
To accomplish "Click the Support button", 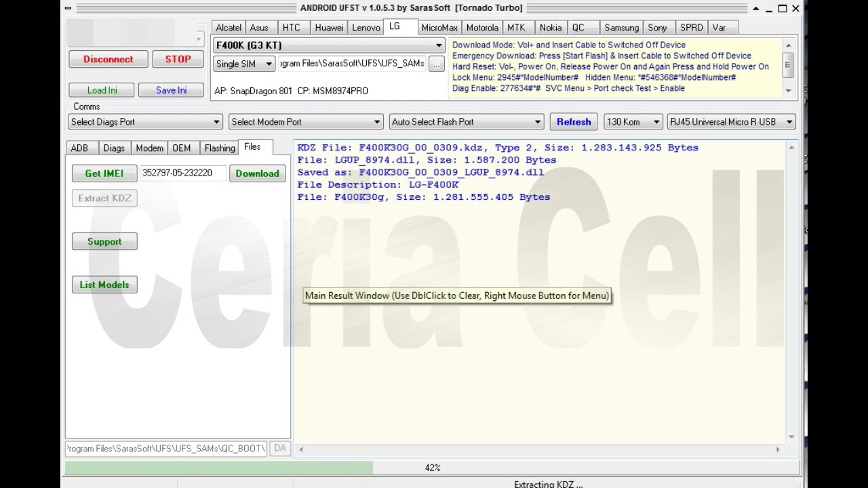I will coord(104,241).
